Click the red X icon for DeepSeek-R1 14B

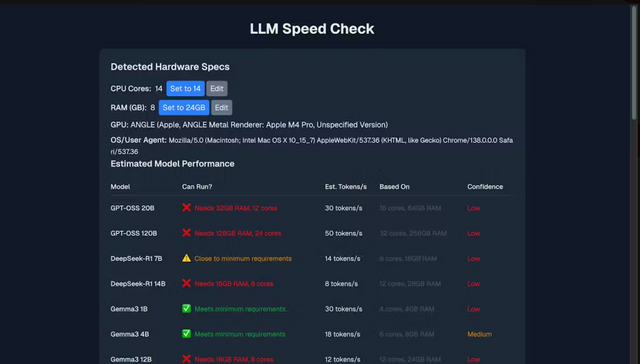(187, 283)
